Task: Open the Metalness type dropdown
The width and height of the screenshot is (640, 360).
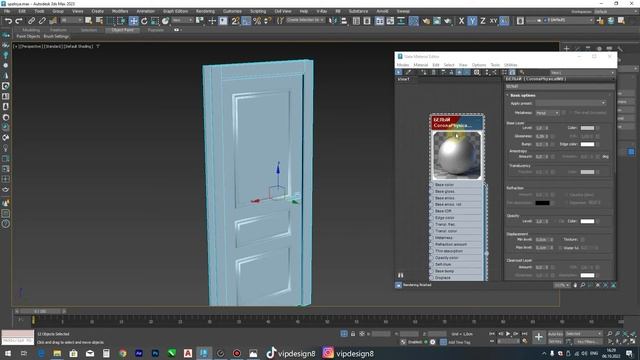Action: [x=547, y=113]
